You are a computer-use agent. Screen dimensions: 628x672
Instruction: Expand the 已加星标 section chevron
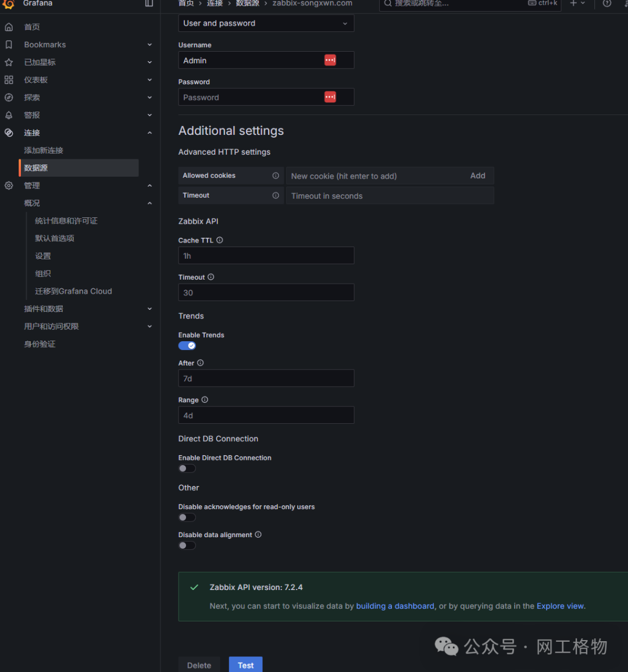click(149, 63)
